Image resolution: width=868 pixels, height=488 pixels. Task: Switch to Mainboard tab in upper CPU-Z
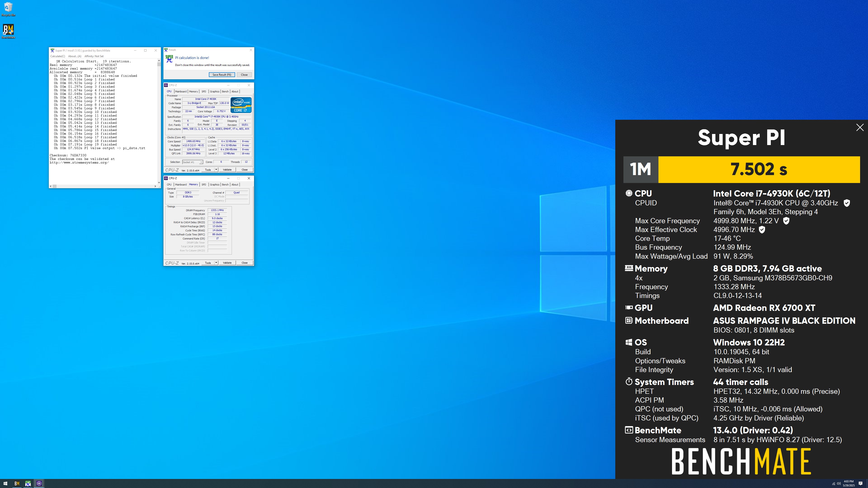pos(181,91)
